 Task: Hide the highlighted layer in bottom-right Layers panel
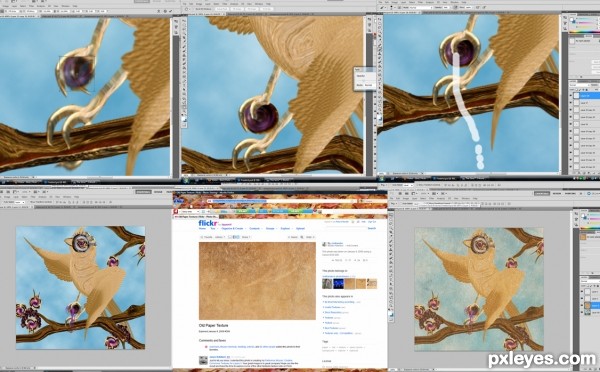coord(582,305)
